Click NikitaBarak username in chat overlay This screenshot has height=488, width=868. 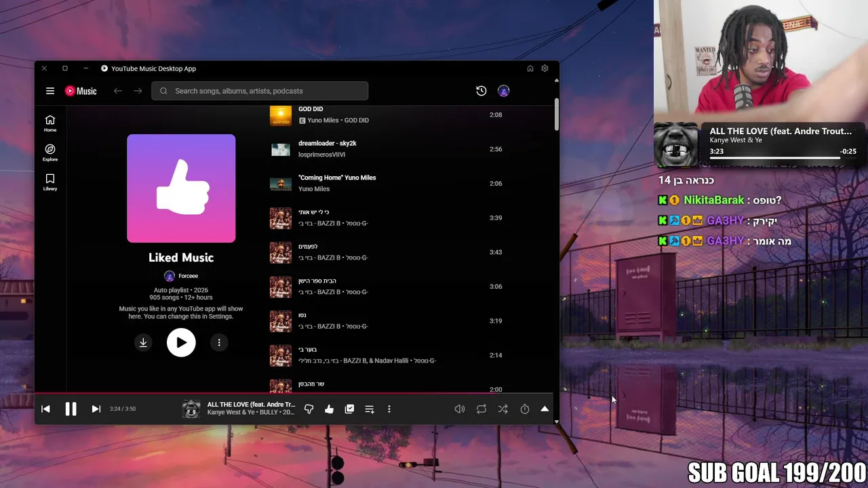[x=713, y=200]
